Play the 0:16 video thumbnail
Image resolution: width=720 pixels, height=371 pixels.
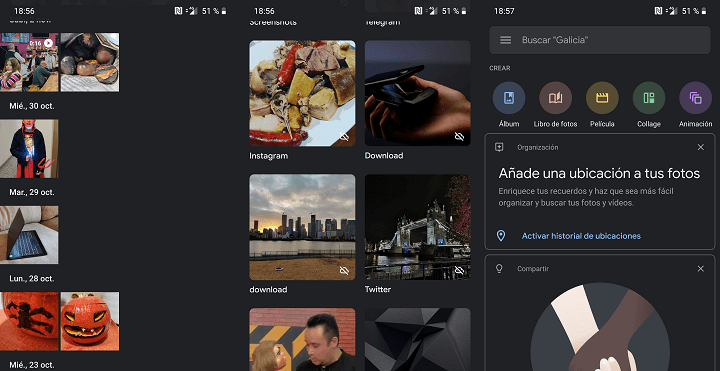29,62
